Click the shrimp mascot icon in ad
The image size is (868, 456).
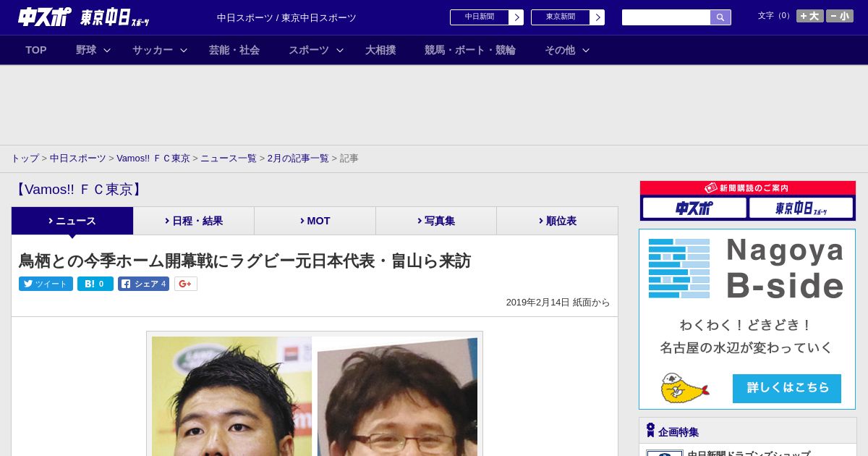coord(684,388)
